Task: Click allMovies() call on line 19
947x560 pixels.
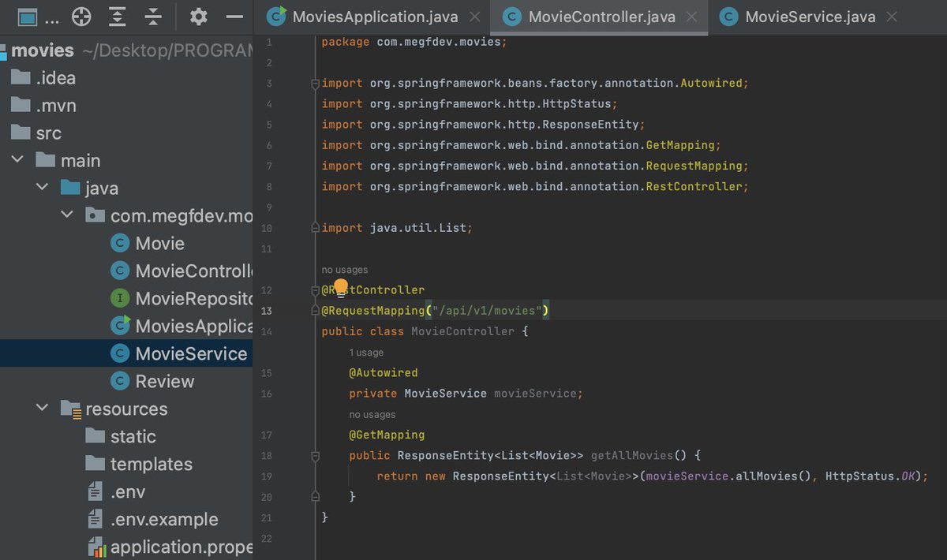Action: point(773,476)
